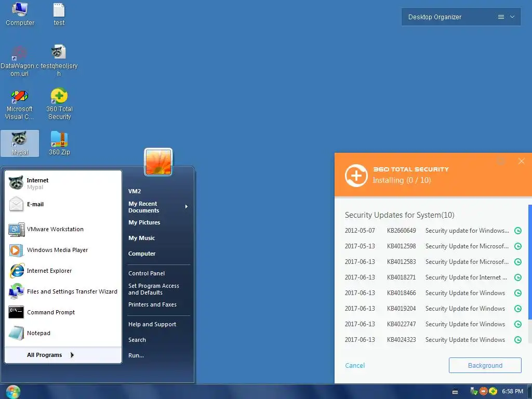Open Command Prompt from Start menu
Screen dimensions: 532x399
point(63,312)
